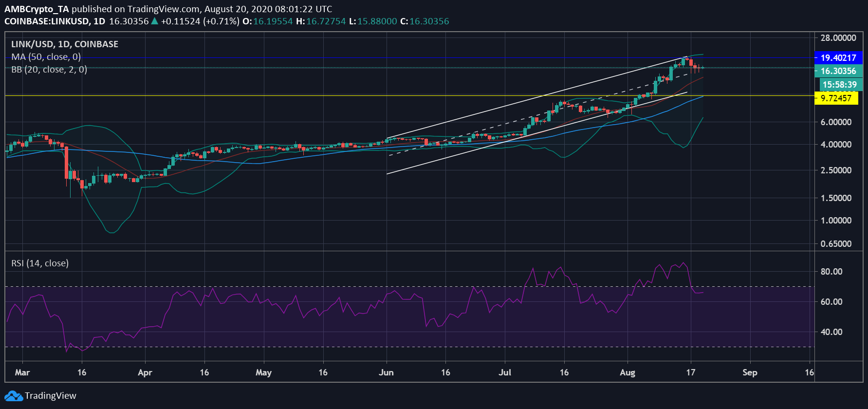Click the green up-arrow beside 16.30356
The height and width of the screenshot is (409, 868).
click(154, 21)
